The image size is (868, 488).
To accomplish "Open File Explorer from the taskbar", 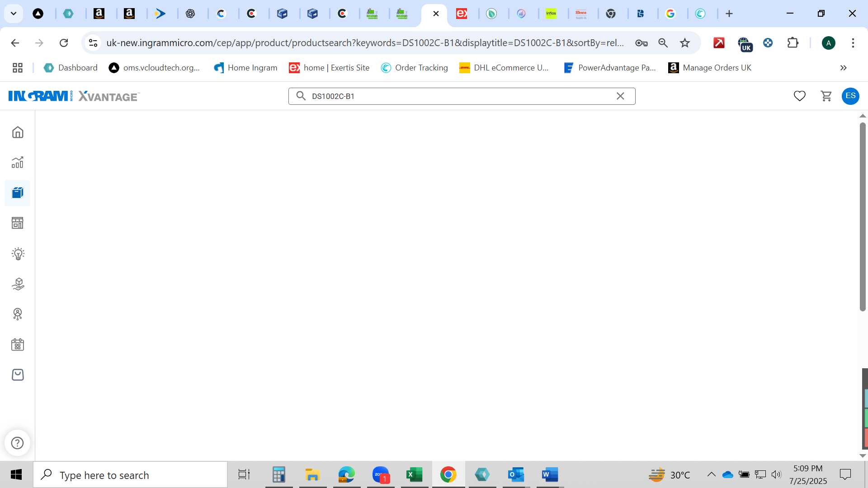I will (x=312, y=474).
